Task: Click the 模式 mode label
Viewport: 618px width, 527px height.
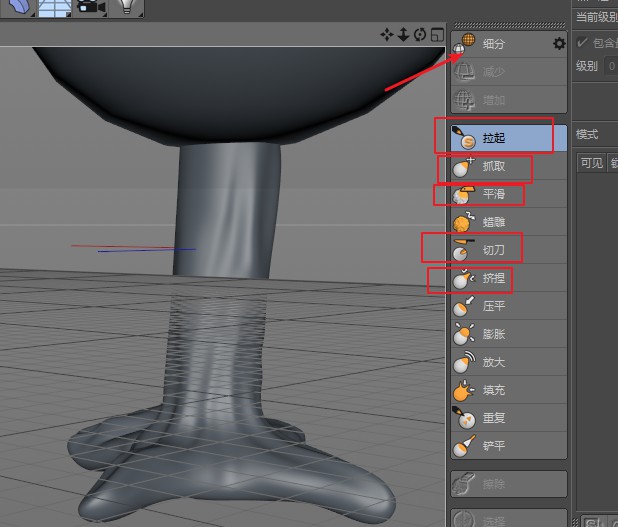Action: [587, 134]
